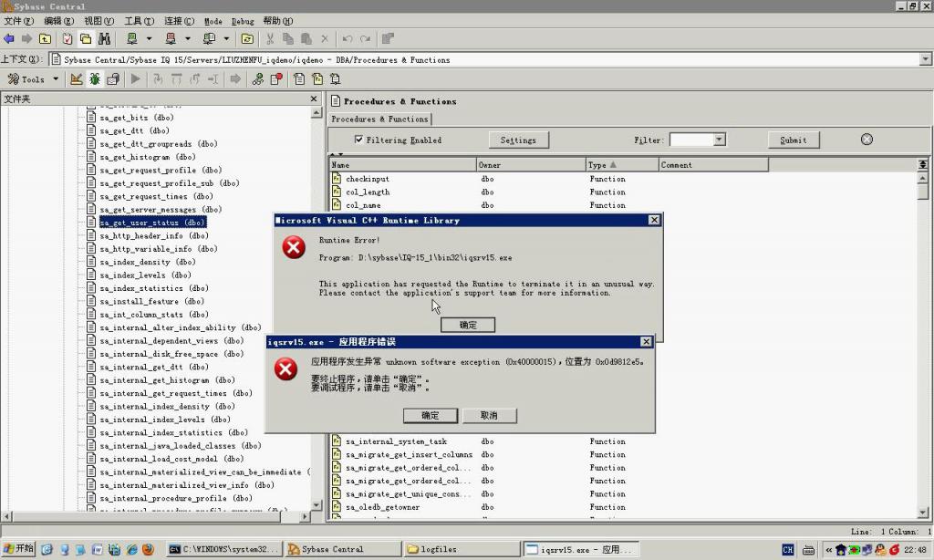The height and width of the screenshot is (560, 934).
Task: Open the 视图 menu
Action: [x=99, y=21]
